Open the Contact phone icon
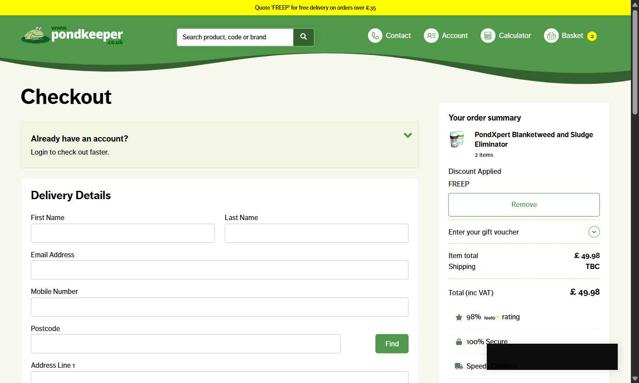 click(375, 36)
